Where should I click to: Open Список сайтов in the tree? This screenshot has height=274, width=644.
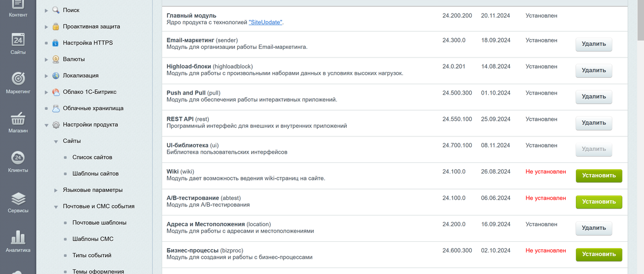click(x=92, y=157)
